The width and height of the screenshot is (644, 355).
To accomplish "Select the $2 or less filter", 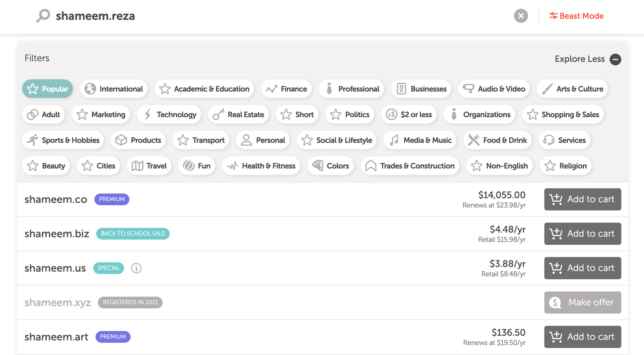I will [x=409, y=115].
